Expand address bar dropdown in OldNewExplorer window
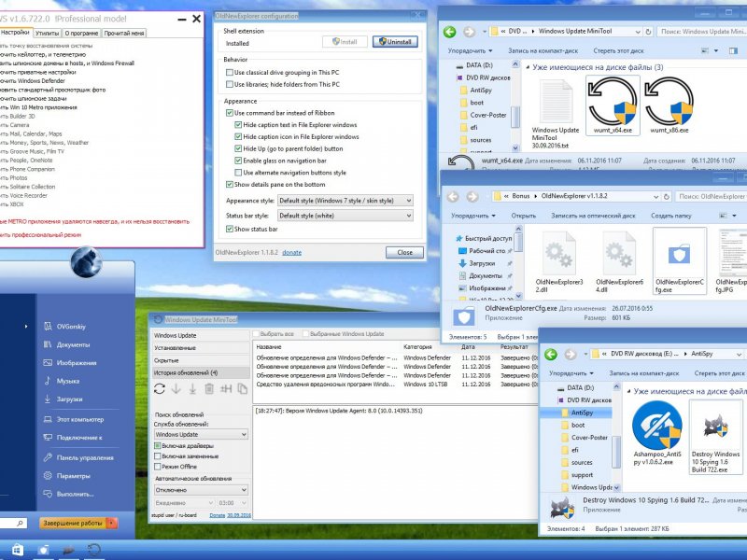 [x=656, y=196]
